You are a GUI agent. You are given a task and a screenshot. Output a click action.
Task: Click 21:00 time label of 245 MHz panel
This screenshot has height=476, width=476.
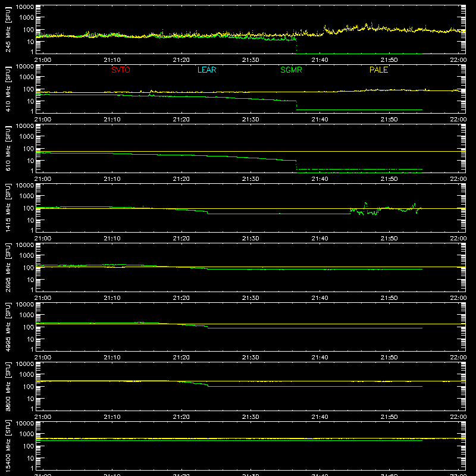(42, 60)
